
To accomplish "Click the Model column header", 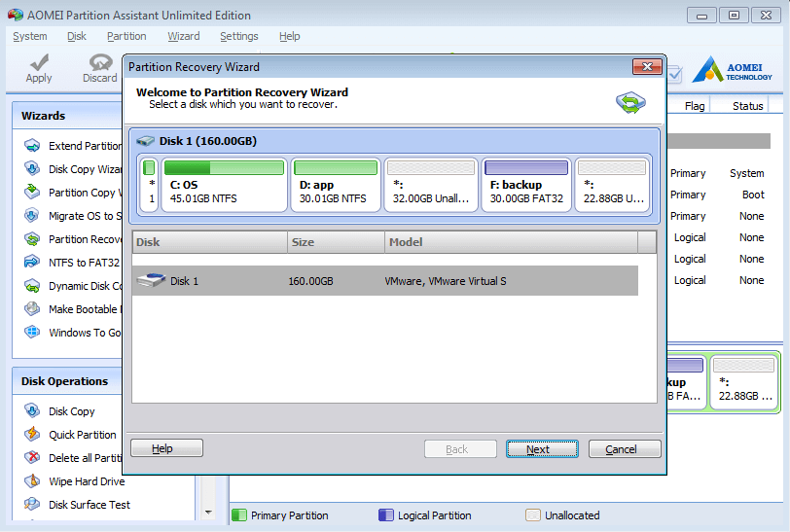I will coord(512,242).
